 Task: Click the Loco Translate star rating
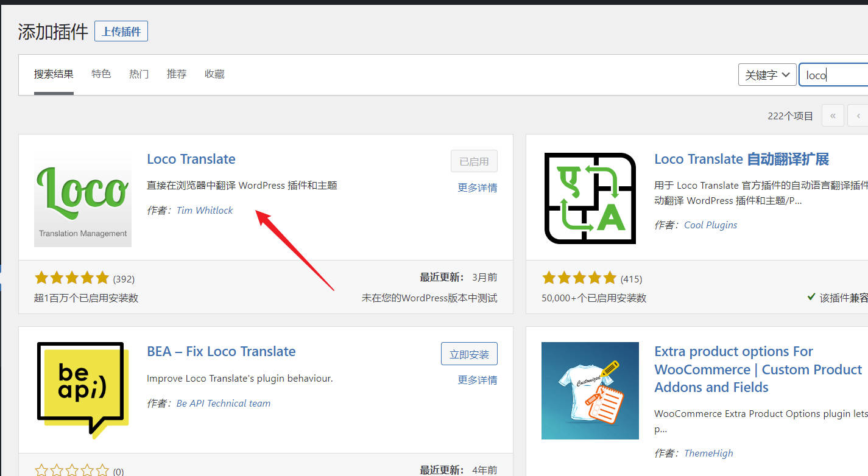tap(72, 278)
